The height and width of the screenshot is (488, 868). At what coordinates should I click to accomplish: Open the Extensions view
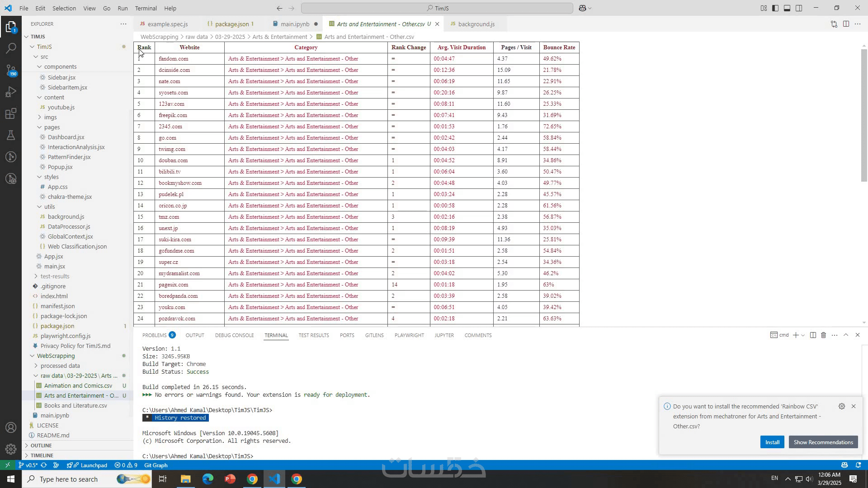coord(11,114)
